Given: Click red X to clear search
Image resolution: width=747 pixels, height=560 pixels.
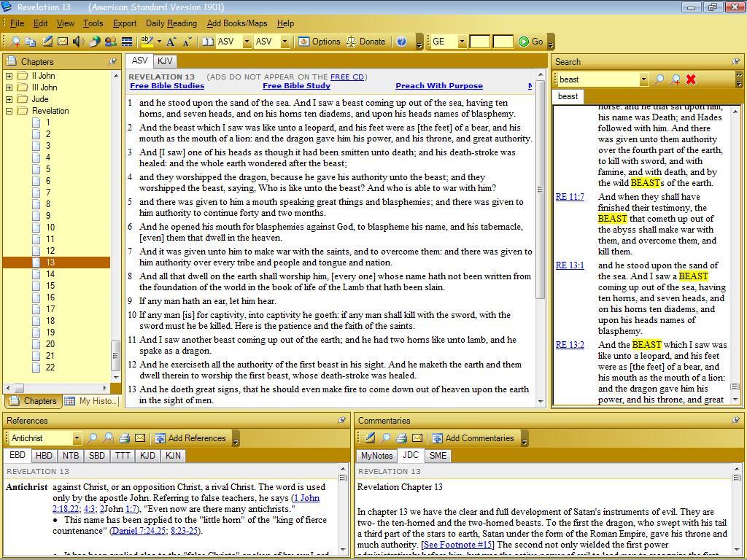Looking at the screenshot, I should click(691, 79).
